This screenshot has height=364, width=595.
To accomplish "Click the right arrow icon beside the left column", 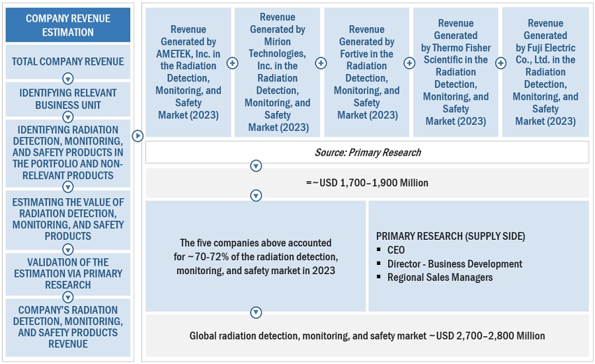I will coord(138,136).
